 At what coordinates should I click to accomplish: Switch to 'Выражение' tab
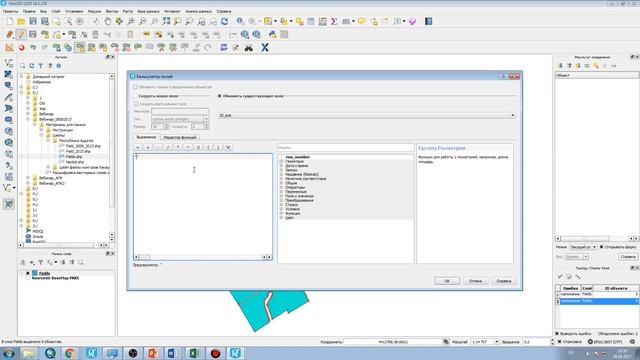(x=146, y=137)
